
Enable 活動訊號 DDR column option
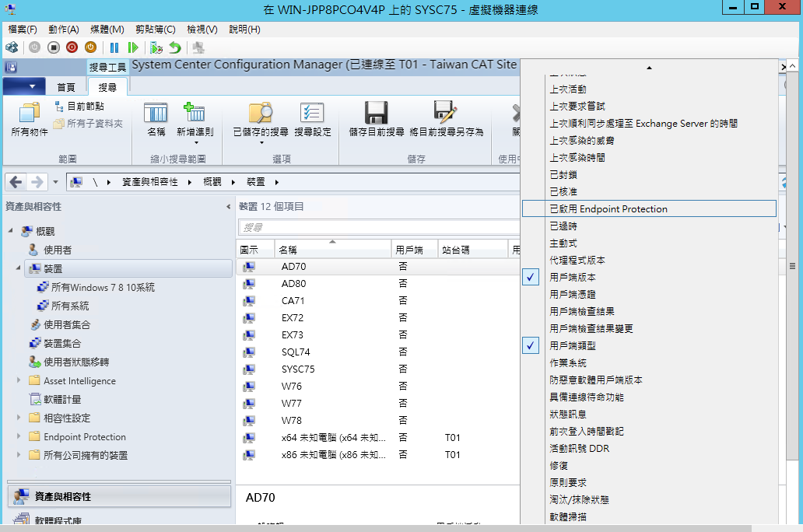(x=650, y=449)
